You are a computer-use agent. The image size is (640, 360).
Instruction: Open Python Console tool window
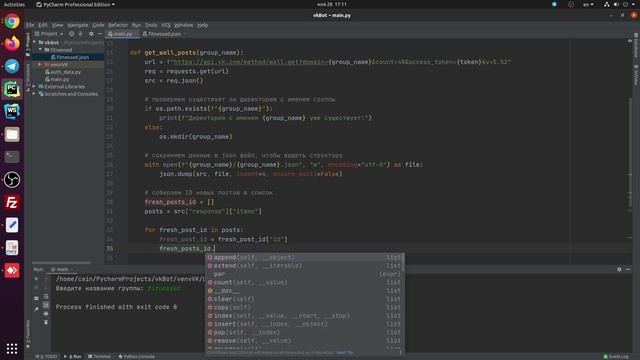[136, 356]
